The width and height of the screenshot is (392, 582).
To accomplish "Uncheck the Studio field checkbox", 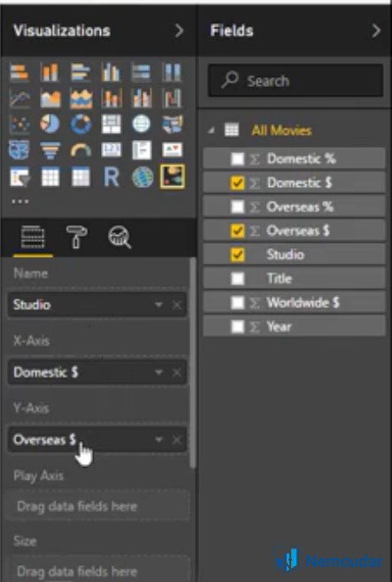I will click(x=237, y=254).
